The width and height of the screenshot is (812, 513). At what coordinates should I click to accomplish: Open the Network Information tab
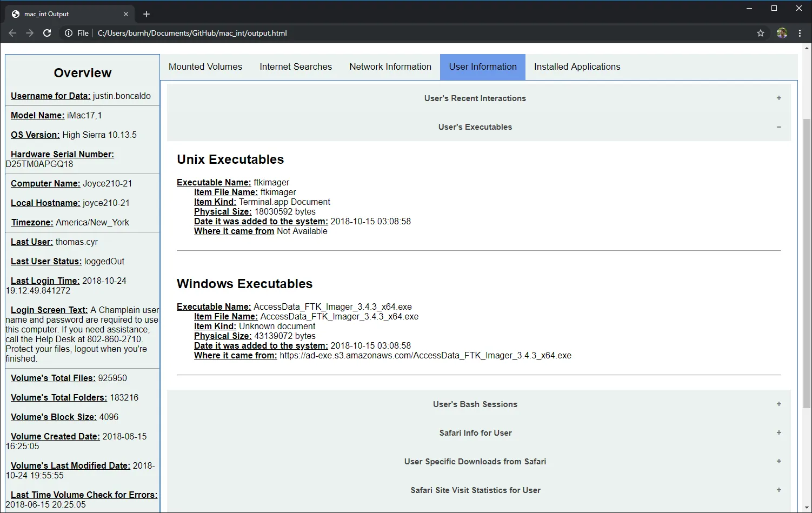tap(390, 67)
